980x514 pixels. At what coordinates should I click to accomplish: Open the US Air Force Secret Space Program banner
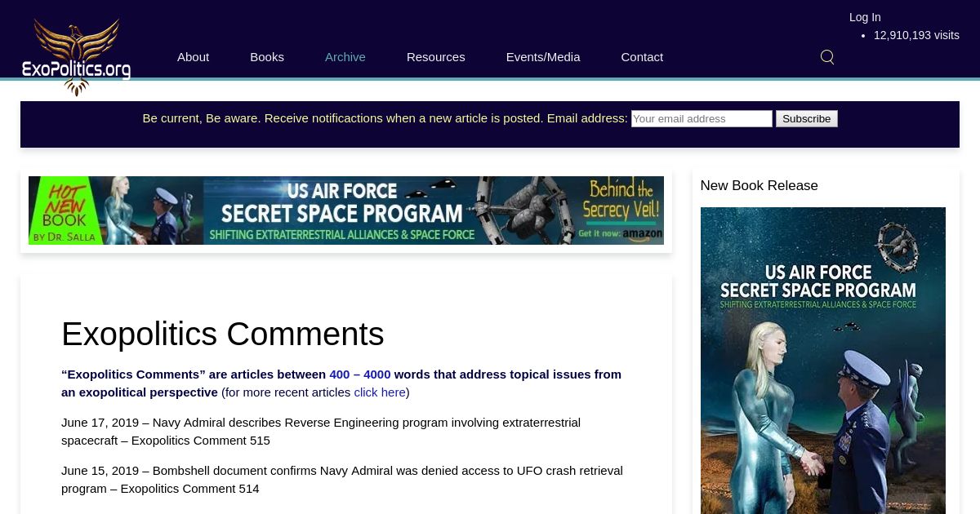[346, 210]
